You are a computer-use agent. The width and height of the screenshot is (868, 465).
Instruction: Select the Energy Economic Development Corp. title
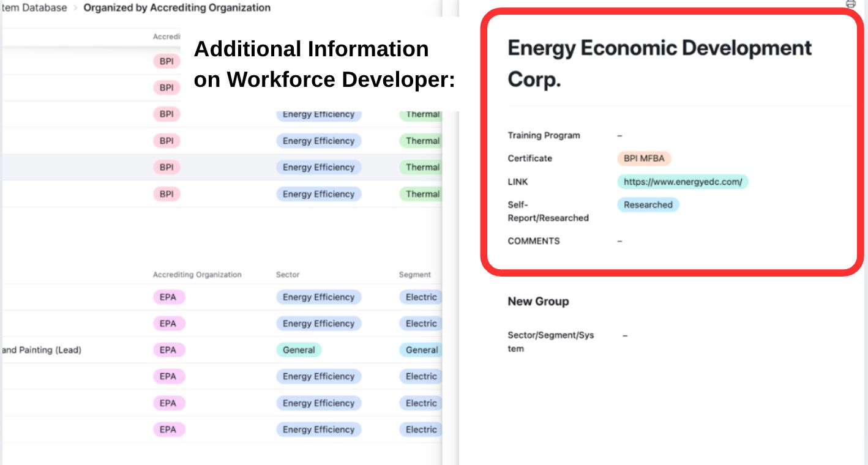click(x=660, y=63)
